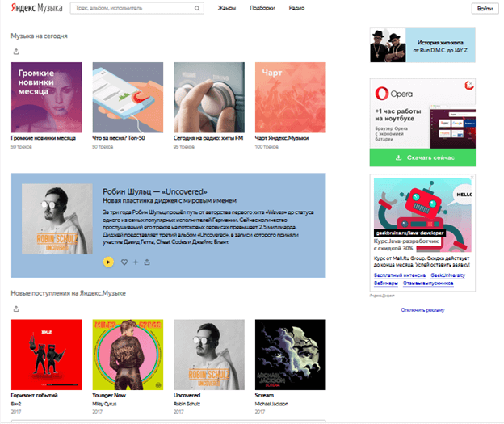The image size is (504, 424).
Task: Go to the Радио section
Action: coord(296,8)
